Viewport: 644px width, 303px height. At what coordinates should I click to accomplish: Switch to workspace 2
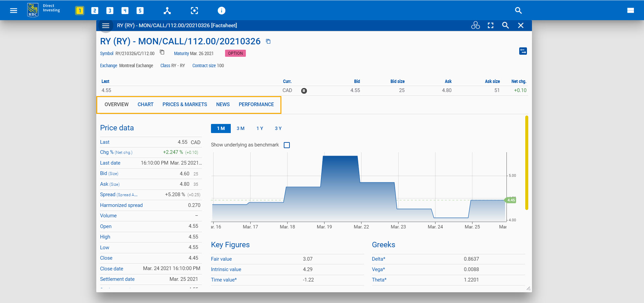(95, 10)
